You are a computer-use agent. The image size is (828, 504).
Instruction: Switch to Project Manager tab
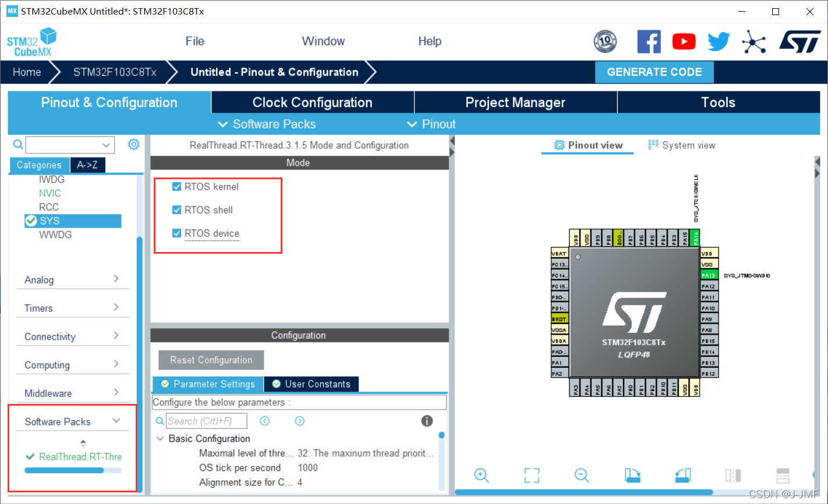(x=515, y=102)
